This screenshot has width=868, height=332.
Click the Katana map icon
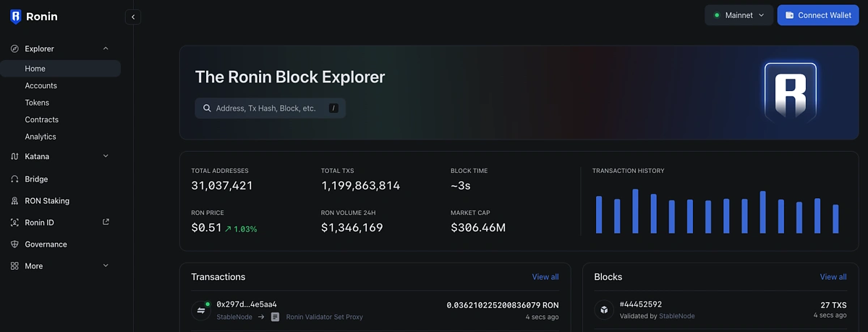[14, 156]
